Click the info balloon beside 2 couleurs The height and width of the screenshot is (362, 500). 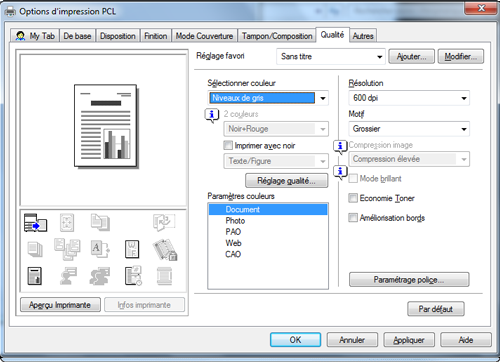[212, 116]
